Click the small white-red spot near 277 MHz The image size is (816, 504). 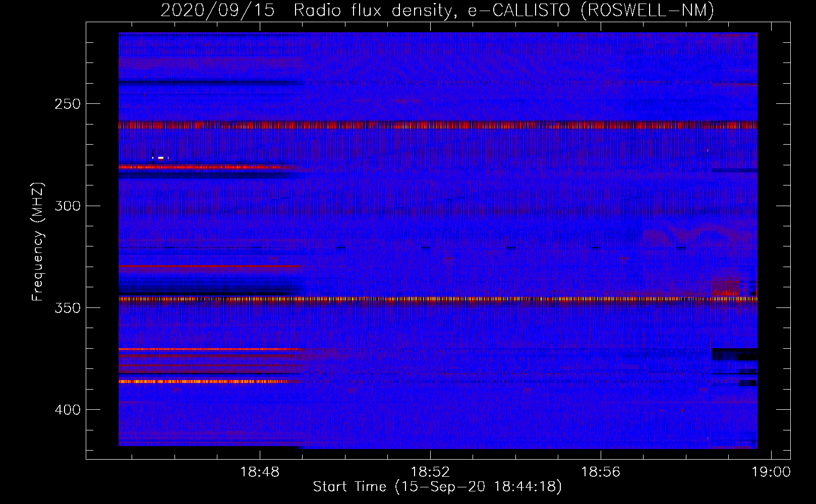pos(161,158)
